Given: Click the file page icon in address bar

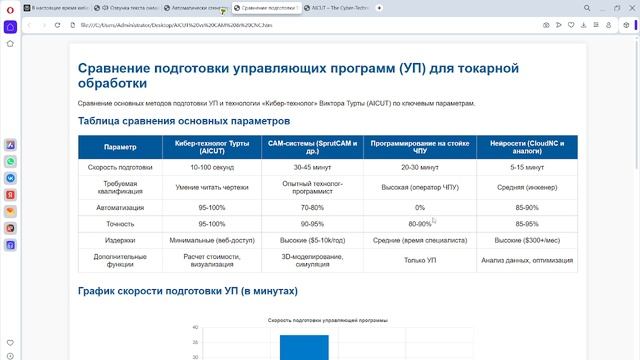Looking at the screenshot, I should click(x=73, y=25).
